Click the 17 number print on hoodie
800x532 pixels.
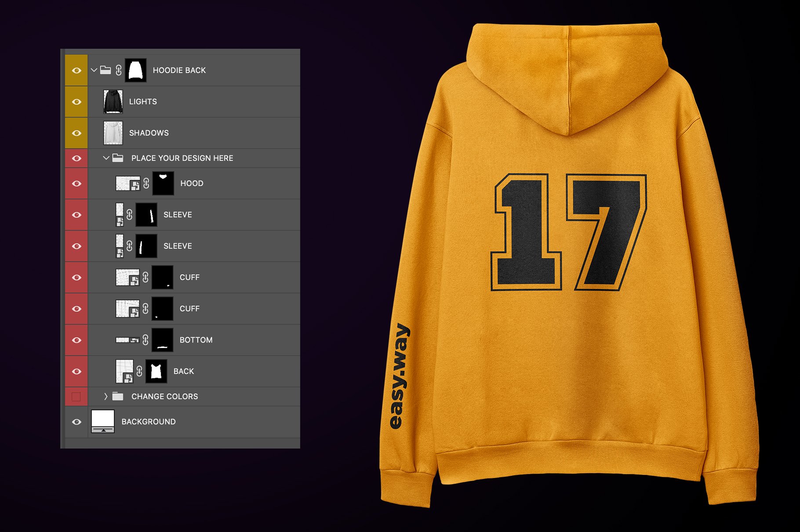[569, 232]
